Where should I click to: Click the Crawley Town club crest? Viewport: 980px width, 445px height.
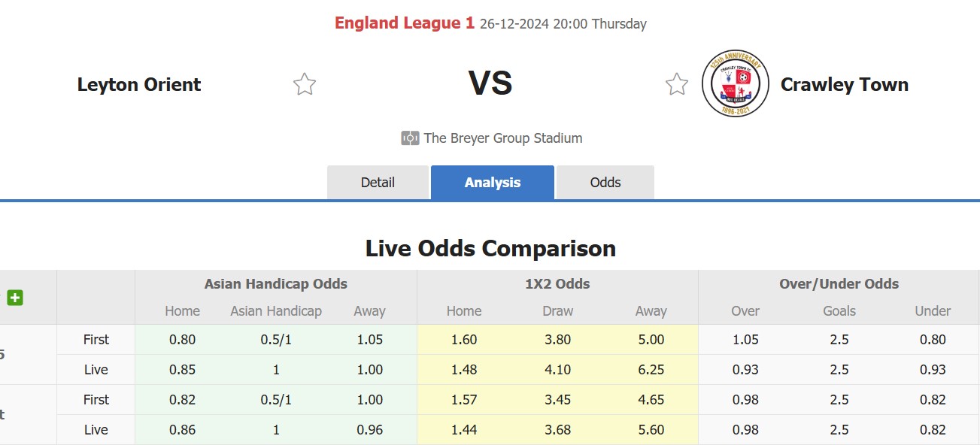[x=735, y=83]
